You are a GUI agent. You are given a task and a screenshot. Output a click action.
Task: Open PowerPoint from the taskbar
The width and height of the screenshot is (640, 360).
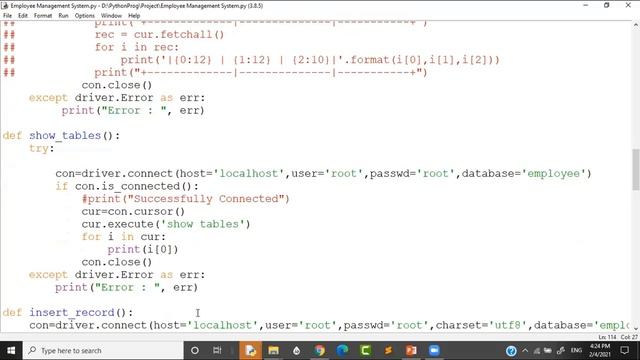[x=411, y=351]
